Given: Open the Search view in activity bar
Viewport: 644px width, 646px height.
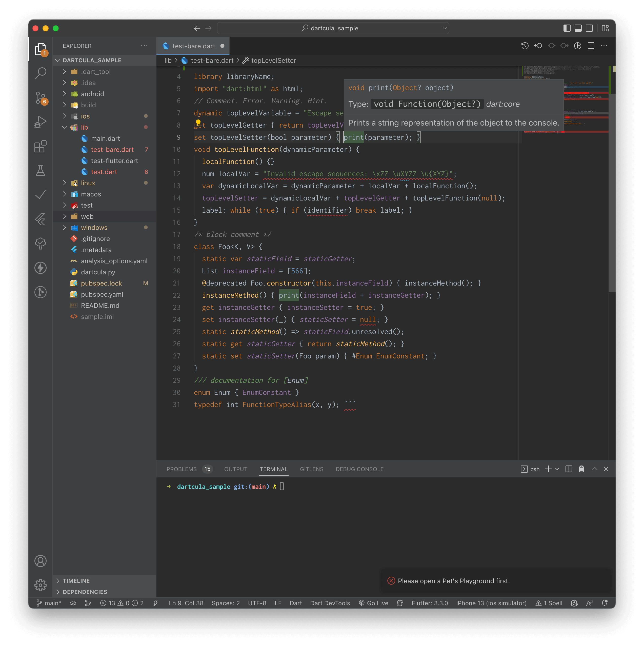Looking at the screenshot, I should click(41, 73).
